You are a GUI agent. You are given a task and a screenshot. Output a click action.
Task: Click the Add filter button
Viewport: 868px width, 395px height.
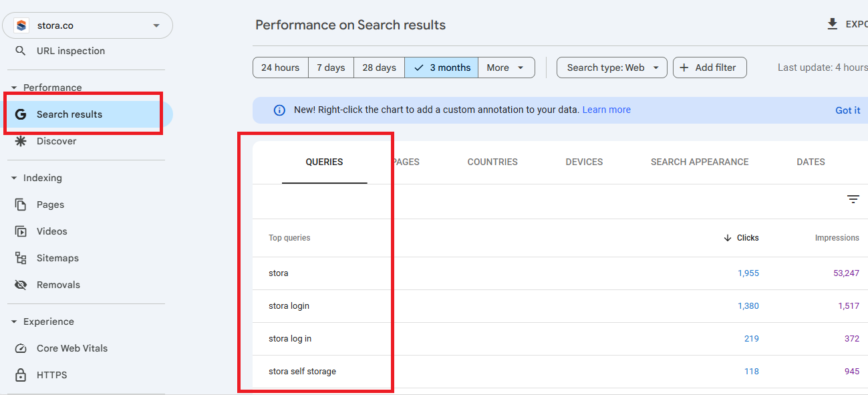709,68
